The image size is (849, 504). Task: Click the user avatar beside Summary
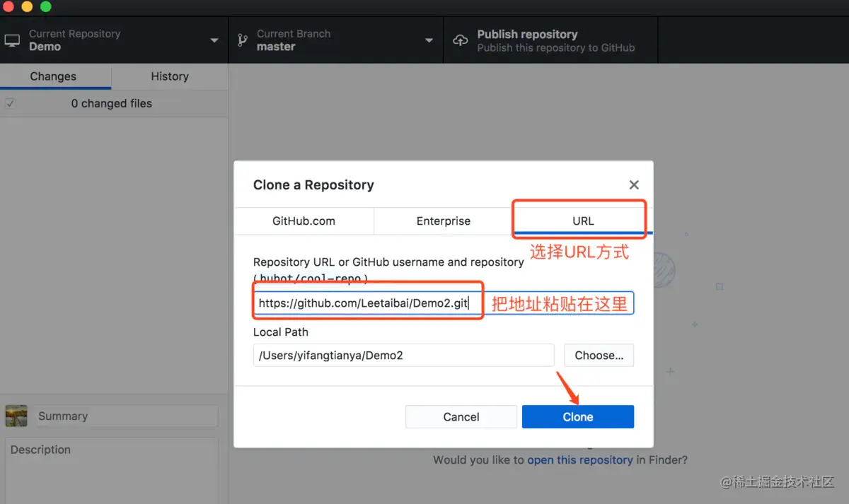click(x=16, y=416)
